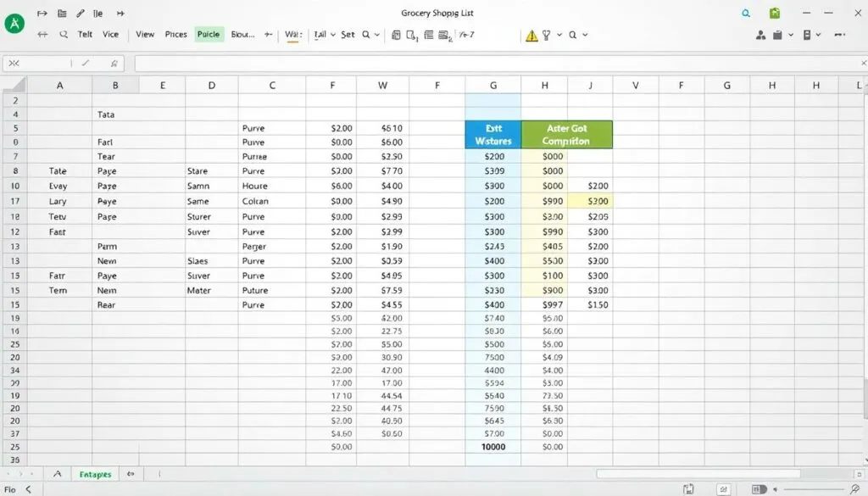Open the dropdown beside the clipboard icon

click(791, 35)
